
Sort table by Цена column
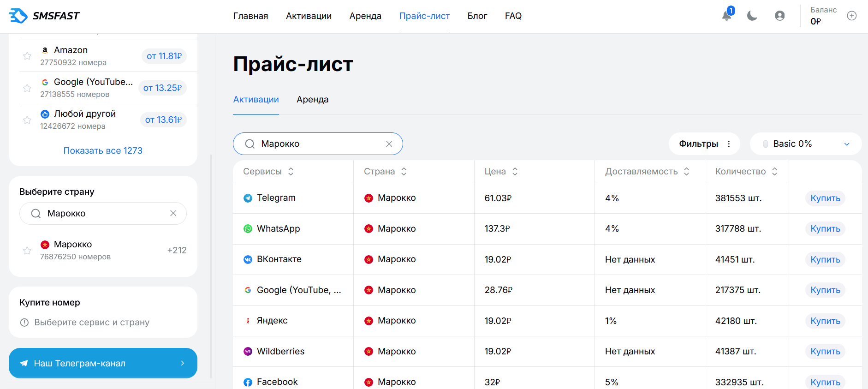(x=501, y=172)
